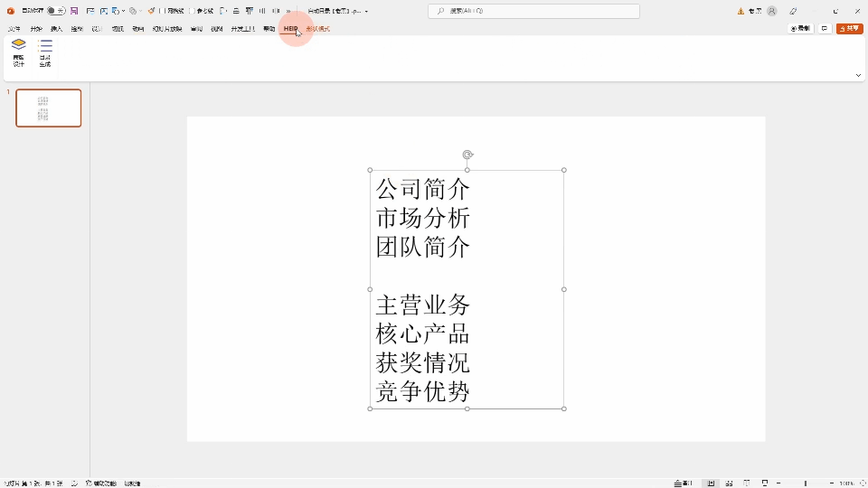Switch to the 幻灯片放映 tab
Viewport: 868px width, 488px height.
click(167, 29)
